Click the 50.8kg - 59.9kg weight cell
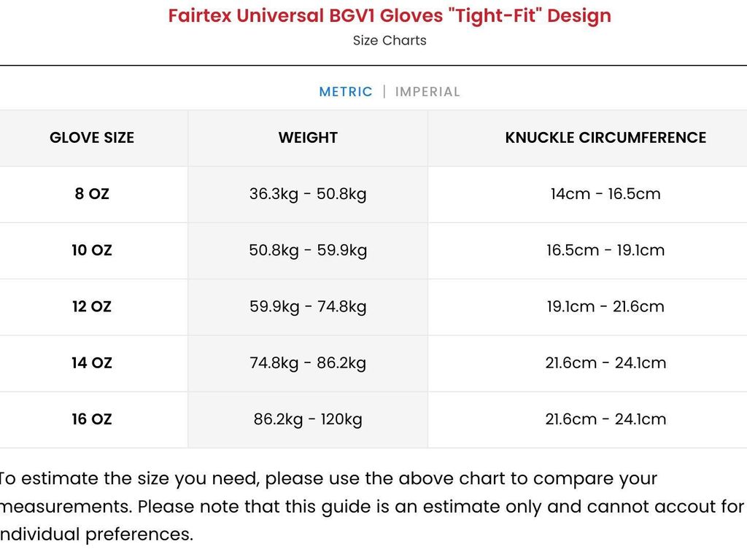Viewport: 747px width, 560px height. [x=308, y=250]
